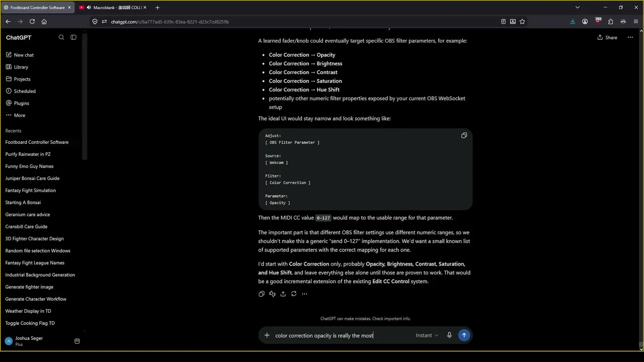Reload the current page
The height and width of the screenshot is (362, 644).
click(x=32, y=22)
